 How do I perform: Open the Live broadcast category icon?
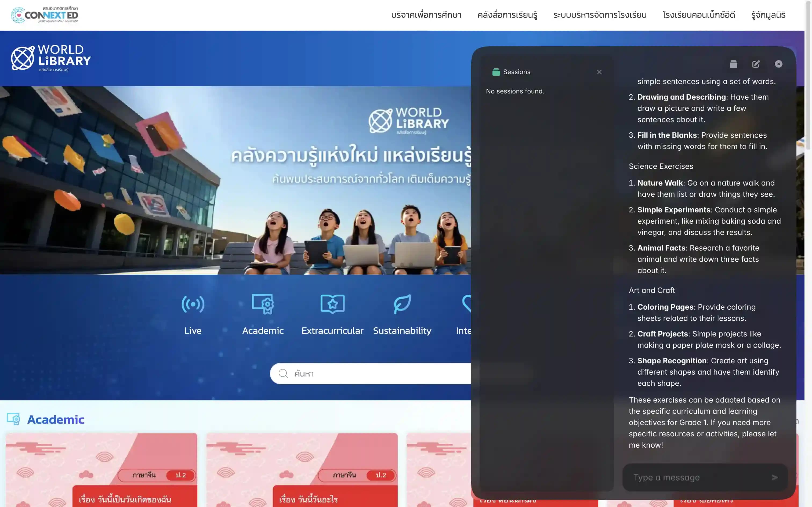[193, 305]
